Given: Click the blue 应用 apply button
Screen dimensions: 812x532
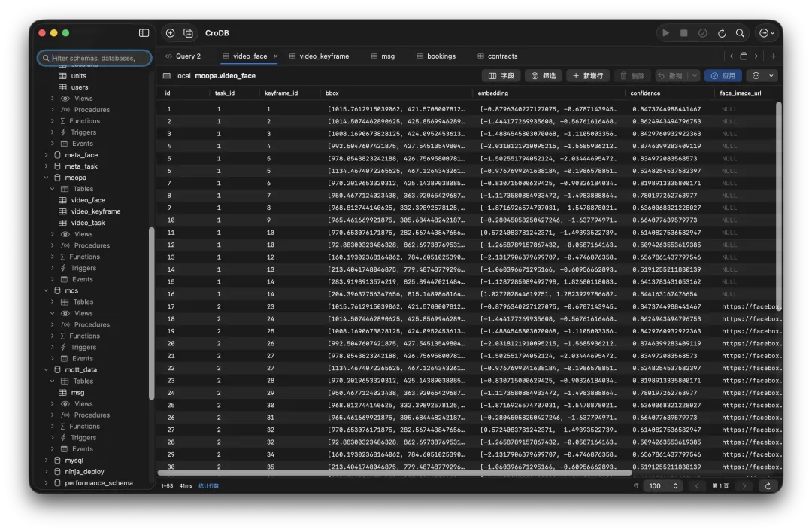Looking at the screenshot, I should [723, 76].
